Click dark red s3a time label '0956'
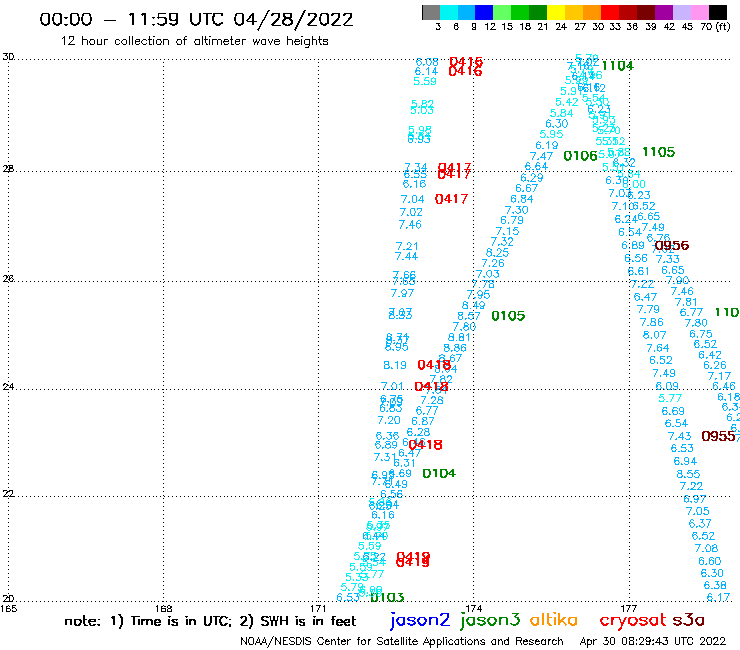 tap(672, 245)
